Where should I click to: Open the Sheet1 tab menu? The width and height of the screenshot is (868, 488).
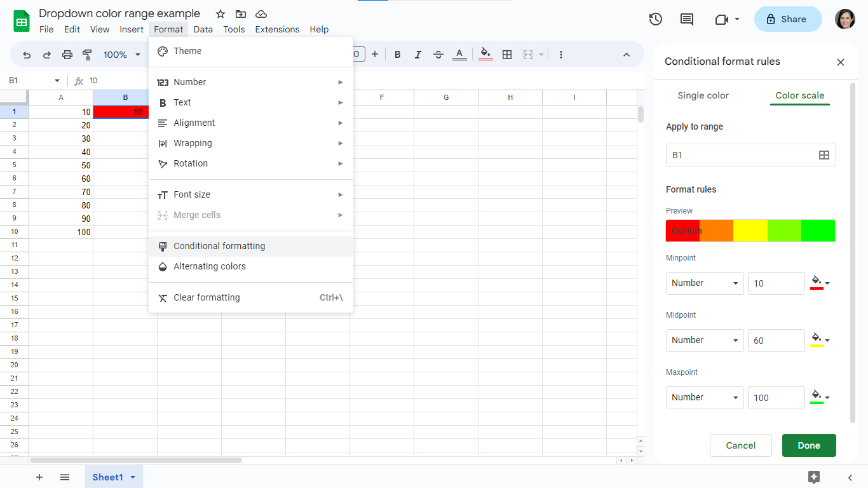tap(132, 477)
